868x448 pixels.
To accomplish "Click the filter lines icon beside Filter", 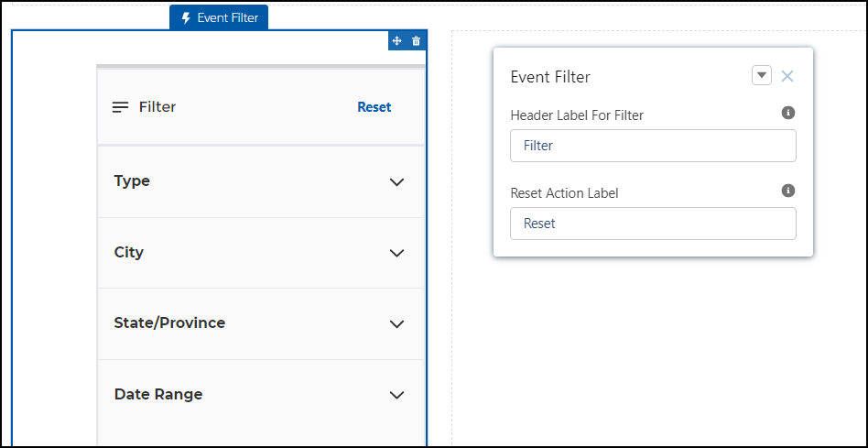I will coord(120,107).
